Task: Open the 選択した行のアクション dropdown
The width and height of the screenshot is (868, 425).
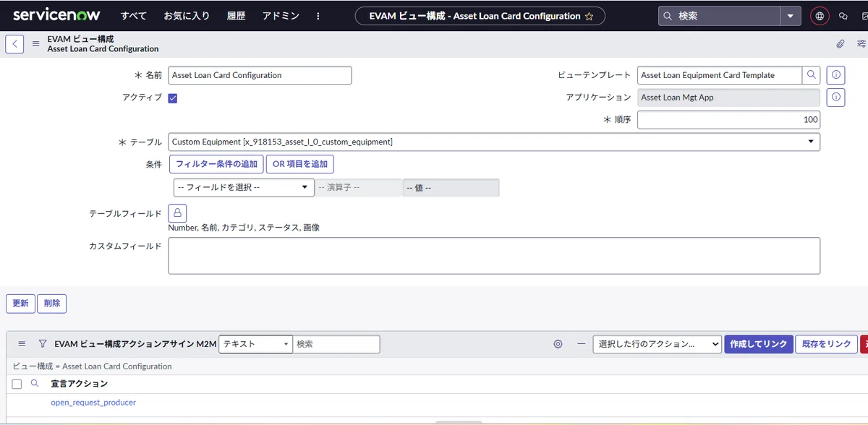Action: (657, 344)
